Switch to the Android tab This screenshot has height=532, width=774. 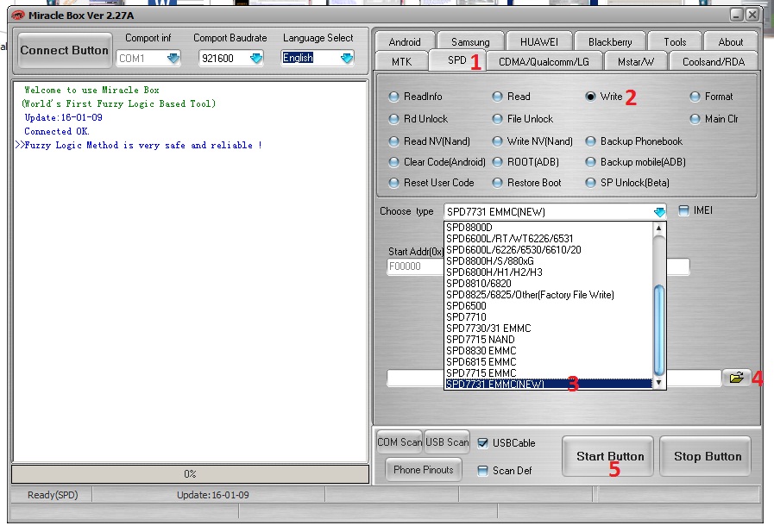tap(405, 42)
